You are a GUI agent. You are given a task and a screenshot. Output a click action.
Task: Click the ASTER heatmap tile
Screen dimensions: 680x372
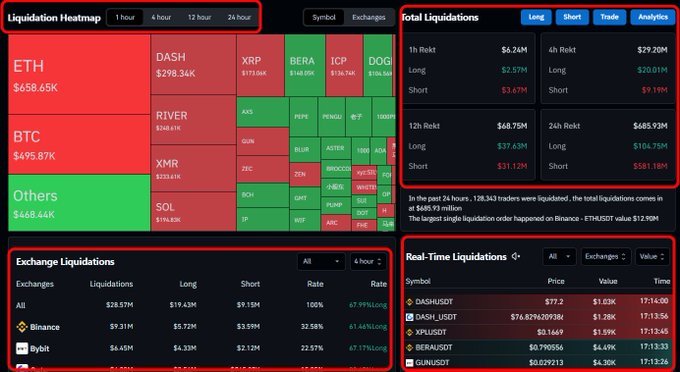[336, 148]
